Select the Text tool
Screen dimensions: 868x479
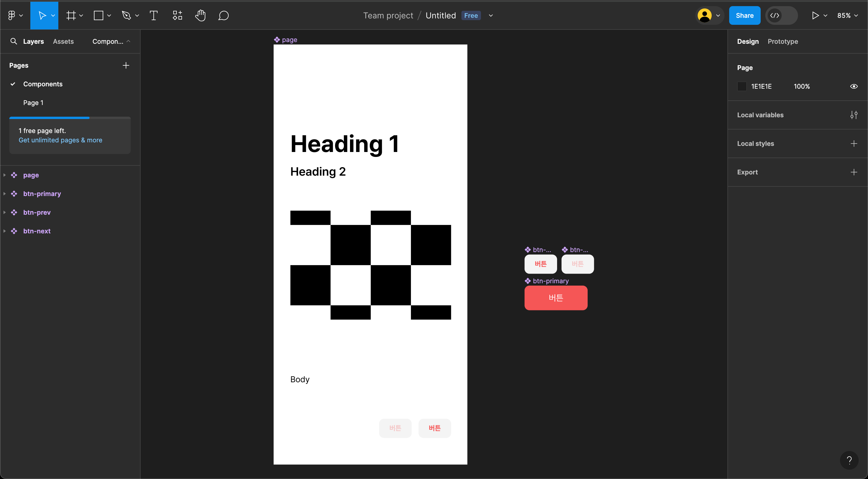tap(154, 15)
